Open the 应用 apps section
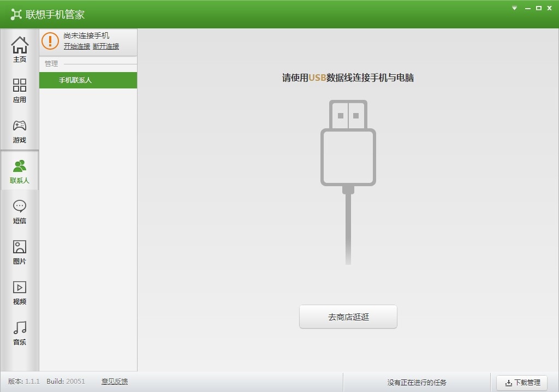The height and width of the screenshot is (392, 559). click(x=20, y=90)
